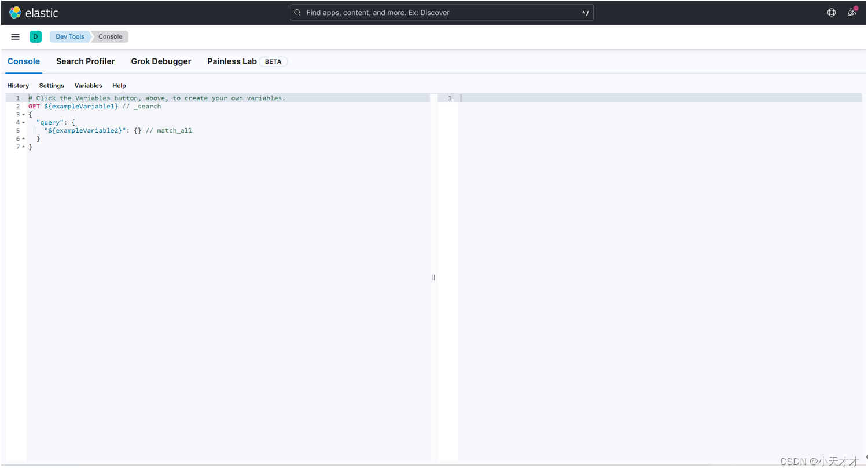The width and height of the screenshot is (868, 472).
Task: Click the BETA badge beside Painless Lab
Action: [x=273, y=62]
